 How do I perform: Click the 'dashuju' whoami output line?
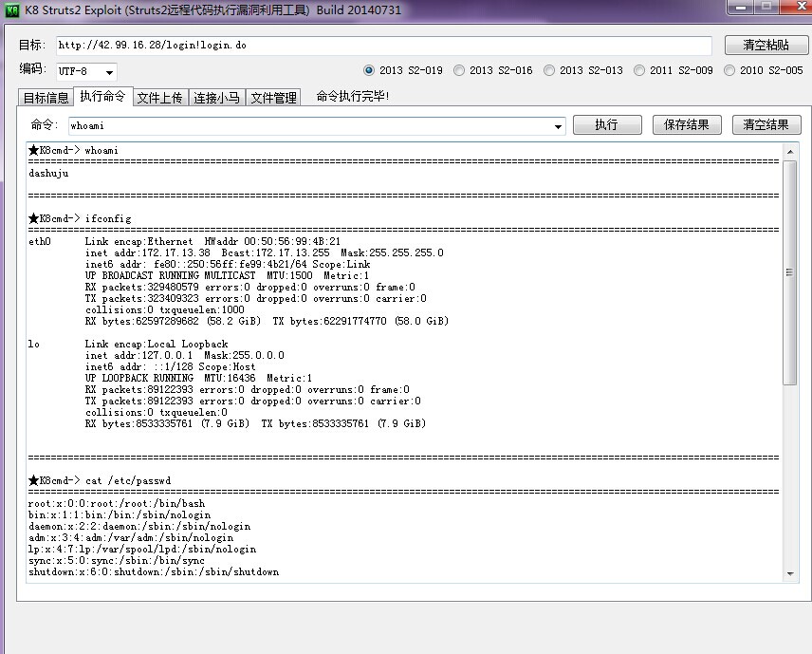coord(48,173)
